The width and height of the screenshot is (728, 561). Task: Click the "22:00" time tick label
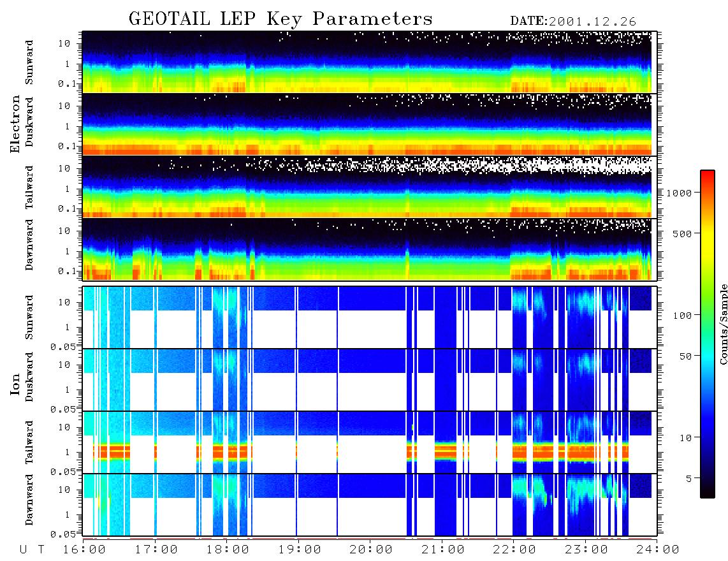coord(514,550)
